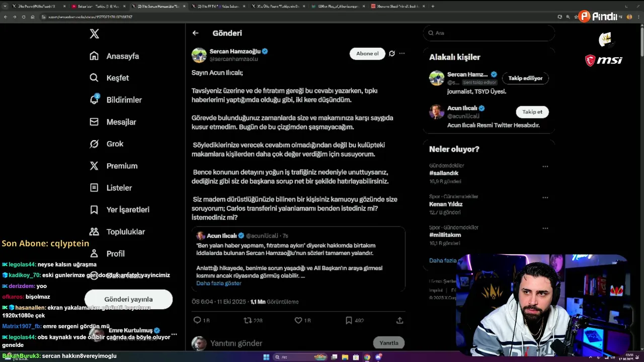The width and height of the screenshot is (644, 362).
Task: Click the Abone ol subscribe button
Action: coord(367,54)
